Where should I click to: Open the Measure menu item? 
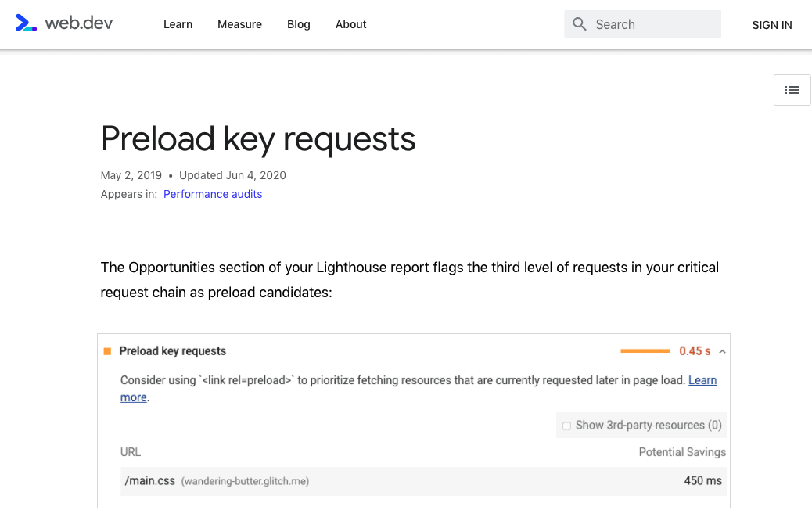240,24
